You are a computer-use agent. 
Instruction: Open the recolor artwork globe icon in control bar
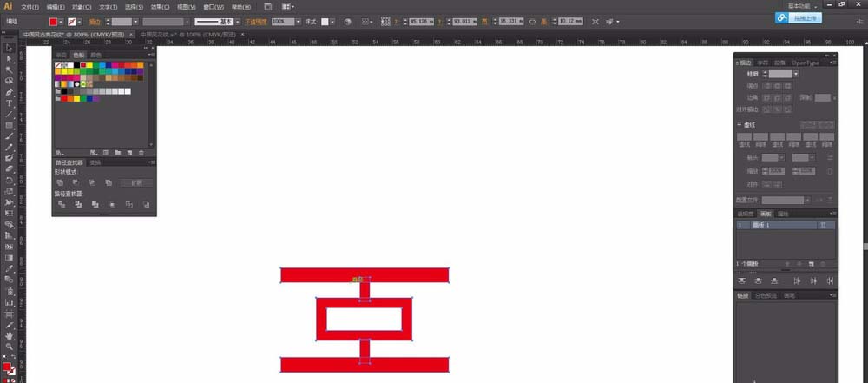348,22
